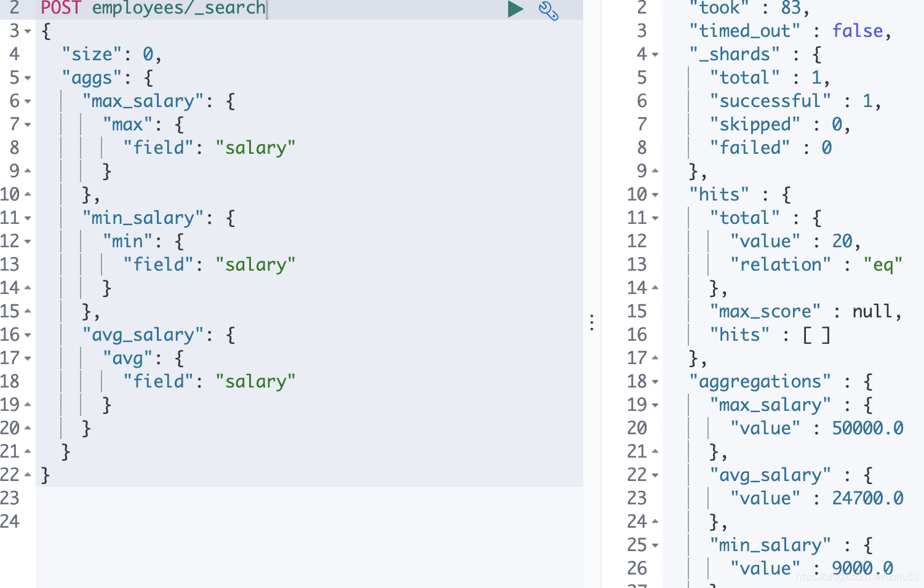
Task: Collapse the request body fold arrow on line 3
Action: [28, 31]
